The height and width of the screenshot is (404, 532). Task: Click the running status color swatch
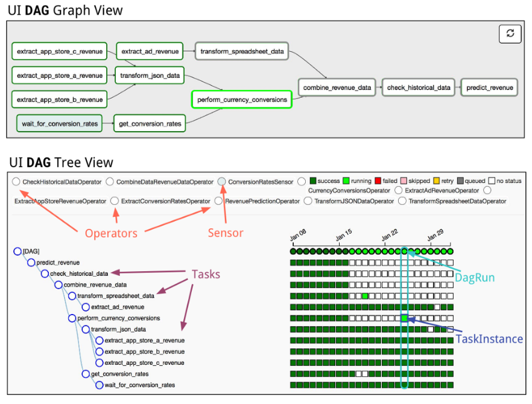pos(346,181)
